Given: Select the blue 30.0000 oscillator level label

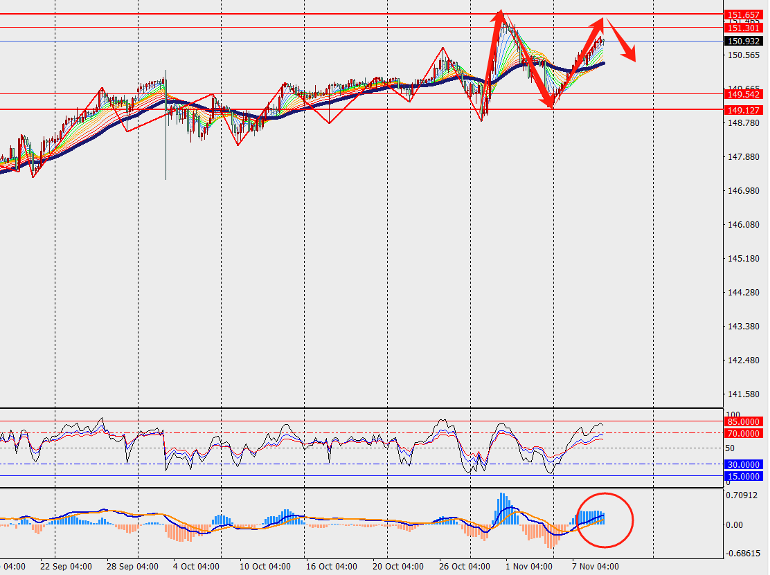Looking at the screenshot, I should 744,465.
